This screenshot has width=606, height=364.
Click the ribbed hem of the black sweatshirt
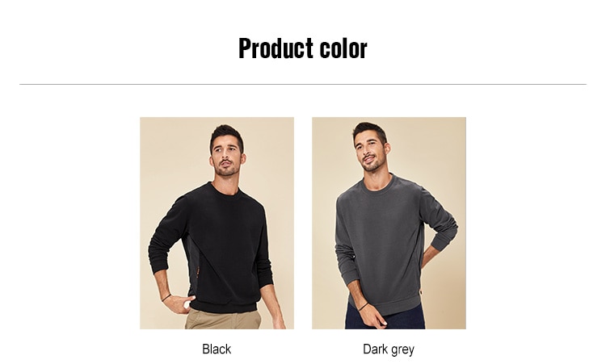[x=223, y=306]
